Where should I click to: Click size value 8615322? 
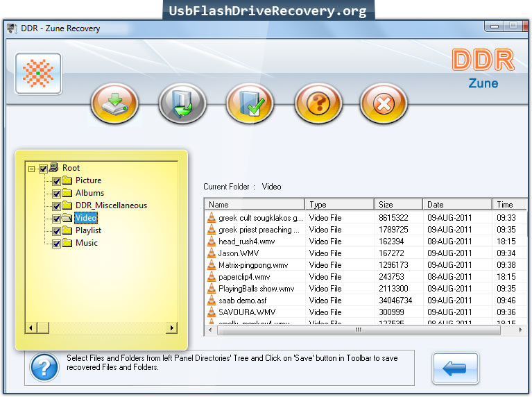[x=393, y=218]
